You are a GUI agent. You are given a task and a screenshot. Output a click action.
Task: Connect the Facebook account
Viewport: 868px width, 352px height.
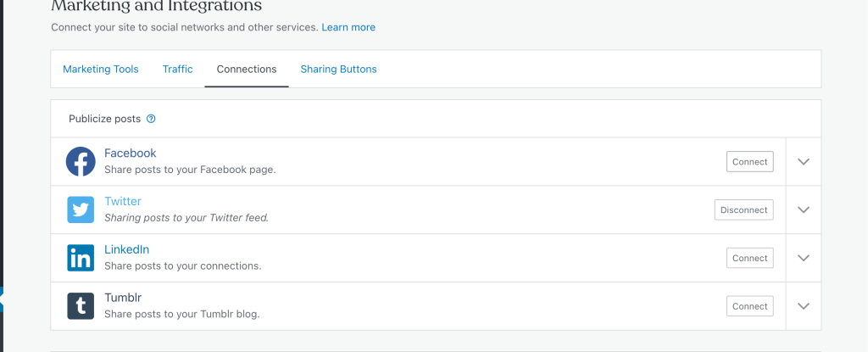click(750, 162)
